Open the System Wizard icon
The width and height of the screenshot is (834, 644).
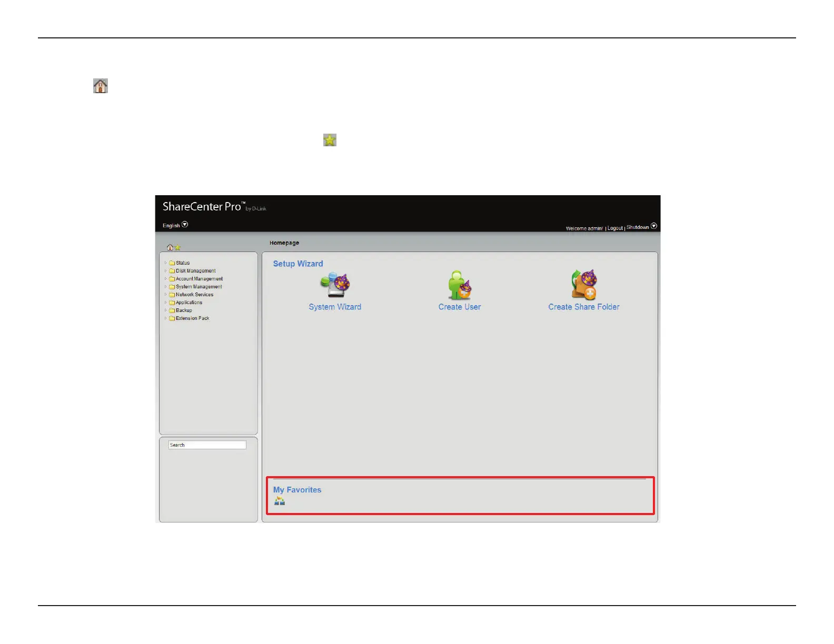(x=335, y=285)
